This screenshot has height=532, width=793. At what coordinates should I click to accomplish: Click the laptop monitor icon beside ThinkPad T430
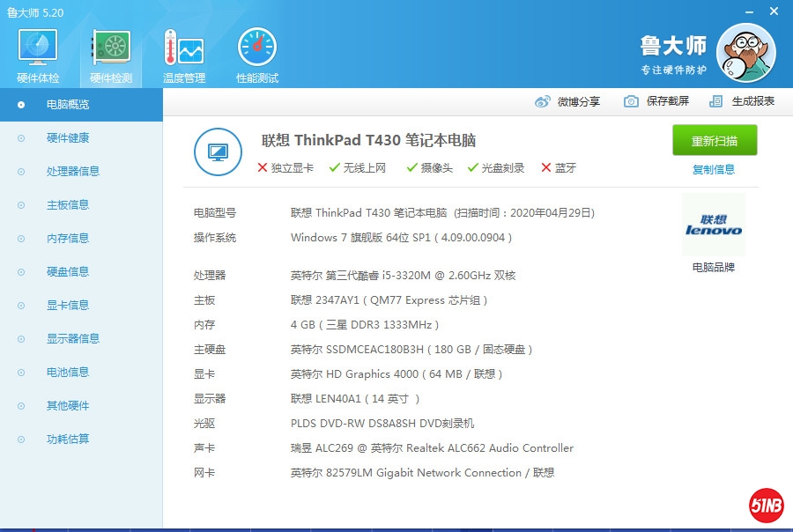(218, 151)
